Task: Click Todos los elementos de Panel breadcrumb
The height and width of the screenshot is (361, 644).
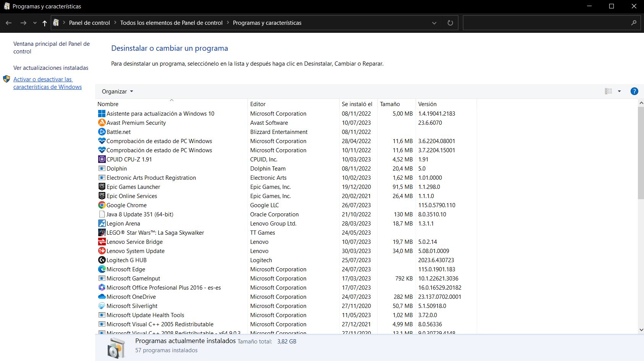Action: click(171, 23)
